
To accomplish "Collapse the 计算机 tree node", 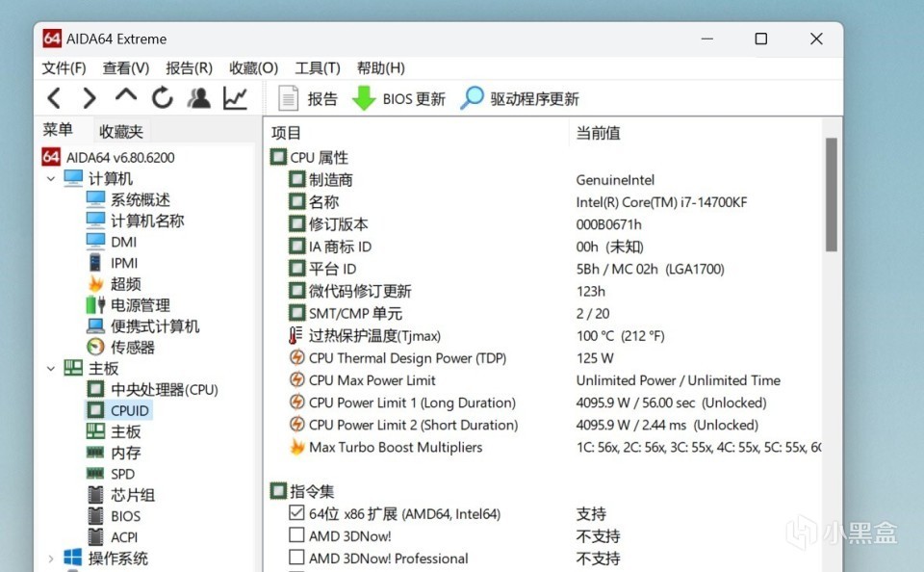I will click(x=51, y=179).
